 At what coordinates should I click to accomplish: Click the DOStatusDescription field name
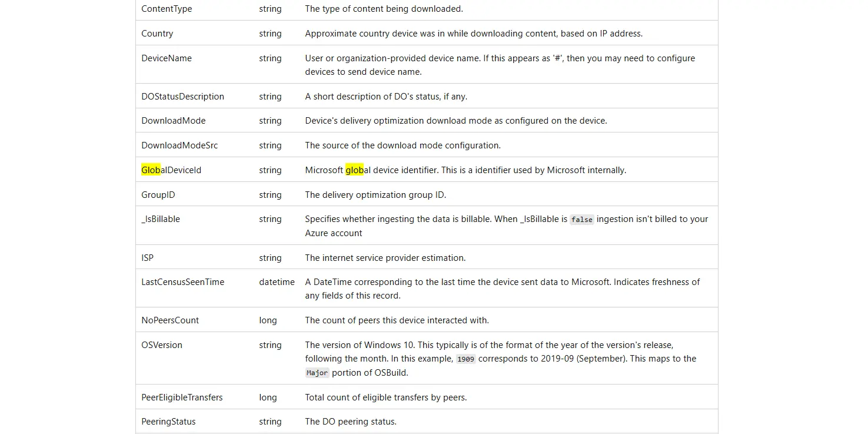tap(182, 97)
